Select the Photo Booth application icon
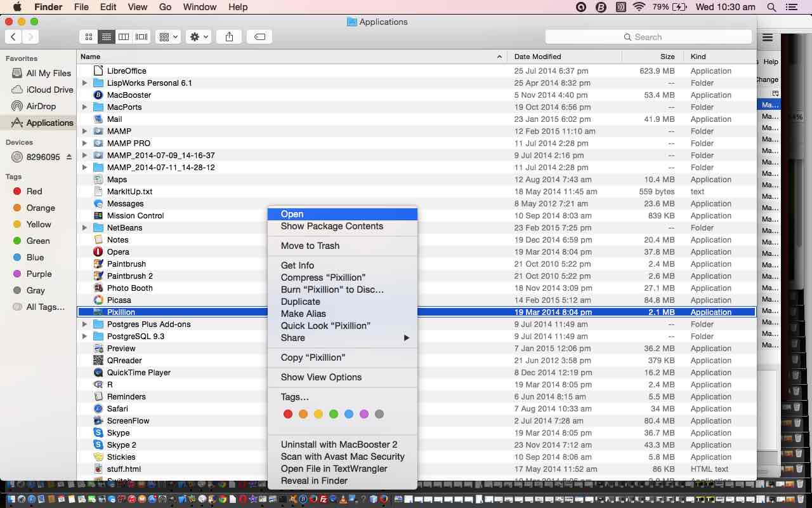 (x=98, y=288)
